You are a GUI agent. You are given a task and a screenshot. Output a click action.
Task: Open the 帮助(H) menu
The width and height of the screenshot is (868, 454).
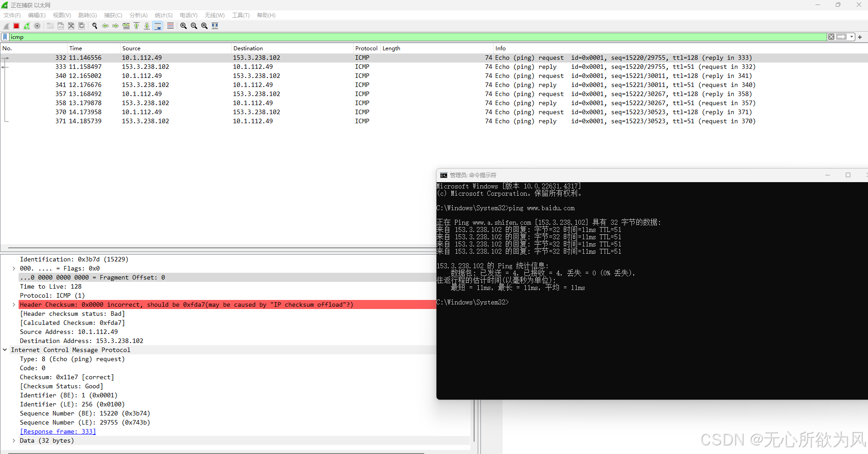pyautogui.click(x=266, y=15)
